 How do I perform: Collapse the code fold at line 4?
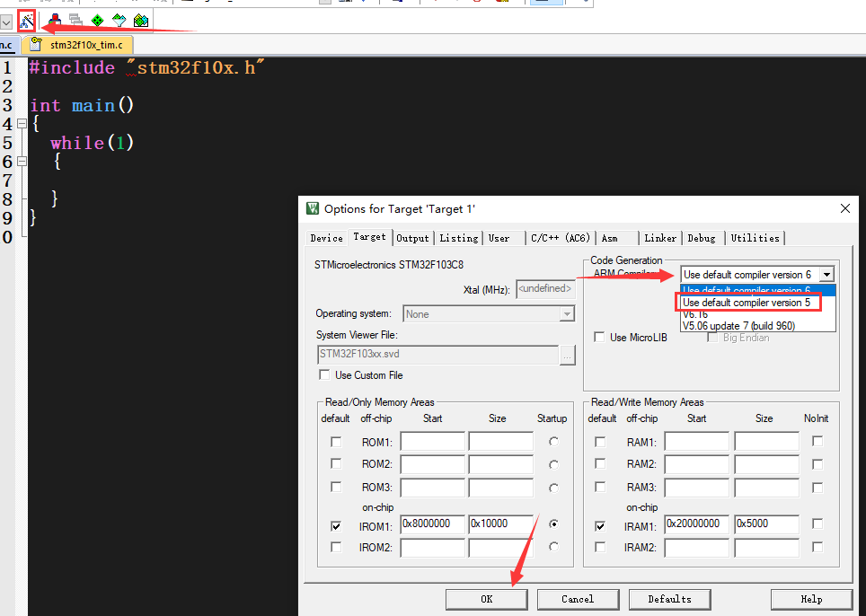(x=22, y=124)
